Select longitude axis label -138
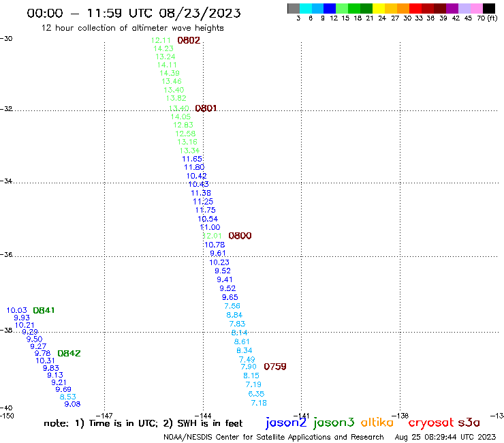Screen dimensions: 504x443 400,416
